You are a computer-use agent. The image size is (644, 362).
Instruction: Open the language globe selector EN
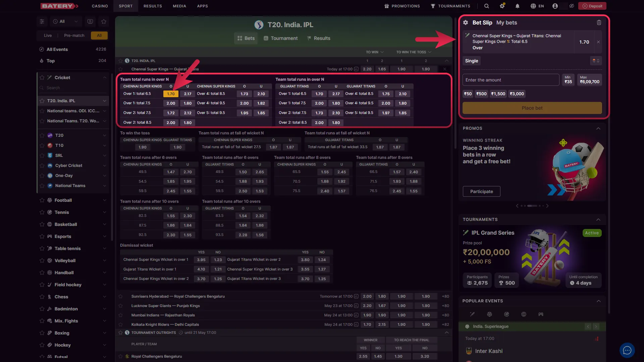click(537, 6)
